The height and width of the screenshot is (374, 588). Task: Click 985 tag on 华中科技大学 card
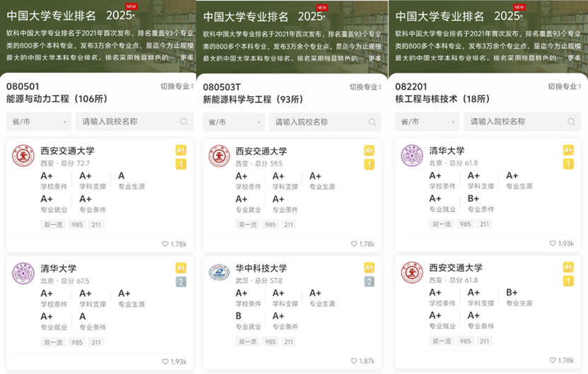click(x=270, y=341)
